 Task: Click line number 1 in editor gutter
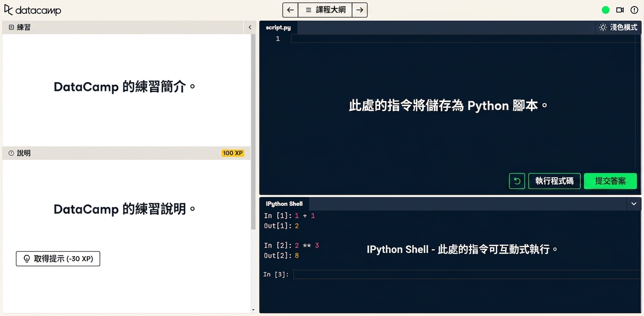click(x=278, y=39)
